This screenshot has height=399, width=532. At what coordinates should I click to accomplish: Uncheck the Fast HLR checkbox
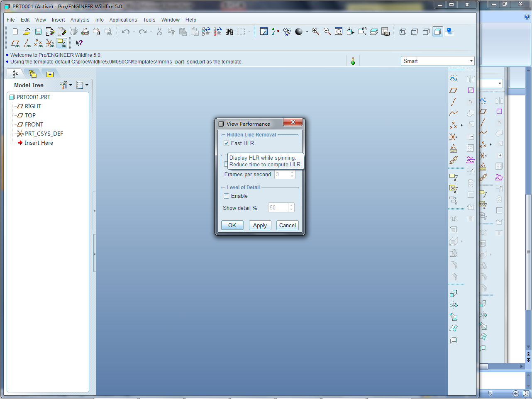tap(227, 143)
